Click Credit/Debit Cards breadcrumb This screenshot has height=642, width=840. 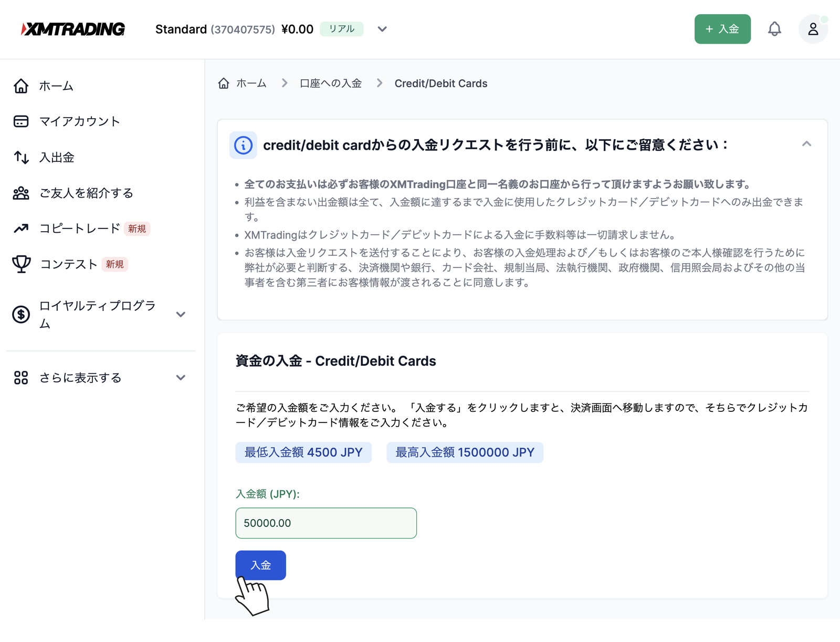pyautogui.click(x=441, y=84)
